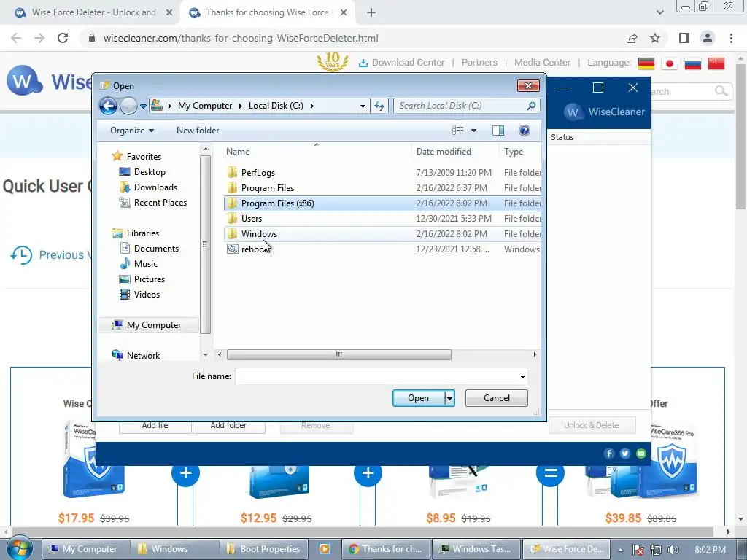Open Wise Force Deleter email icon
This screenshot has height=560, width=747.
click(641, 454)
